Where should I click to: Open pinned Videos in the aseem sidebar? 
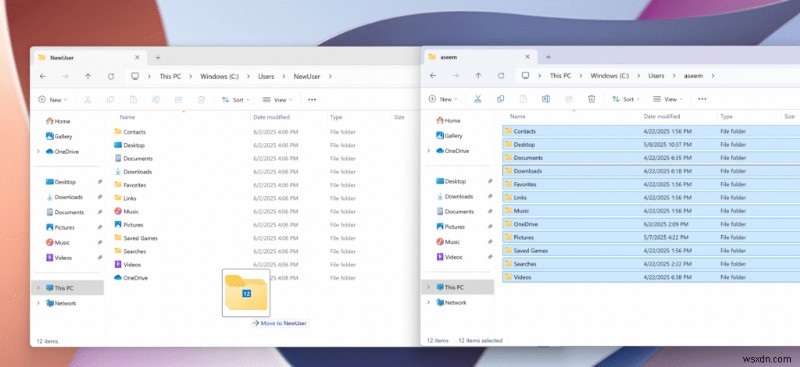click(x=449, y=257)
